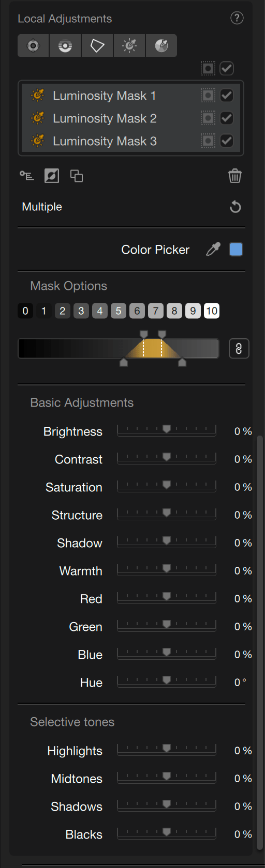Toggle the global adjustments checkbox above list
Viewport: 265px width, 868px height.
226,68
